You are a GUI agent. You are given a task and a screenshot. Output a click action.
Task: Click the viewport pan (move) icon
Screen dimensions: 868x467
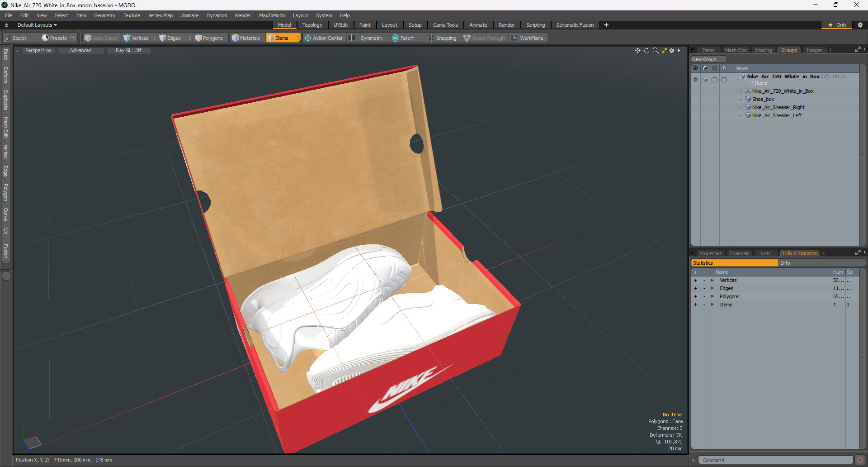637,51
